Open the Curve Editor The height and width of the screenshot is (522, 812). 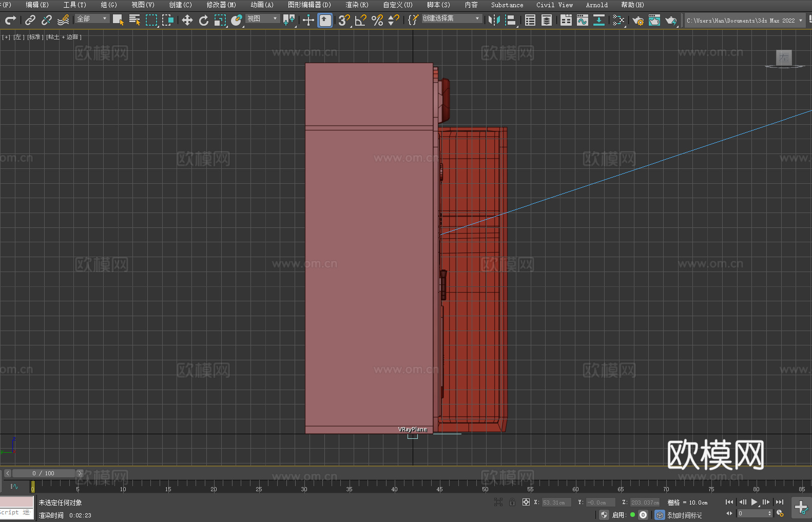[583, 20]
